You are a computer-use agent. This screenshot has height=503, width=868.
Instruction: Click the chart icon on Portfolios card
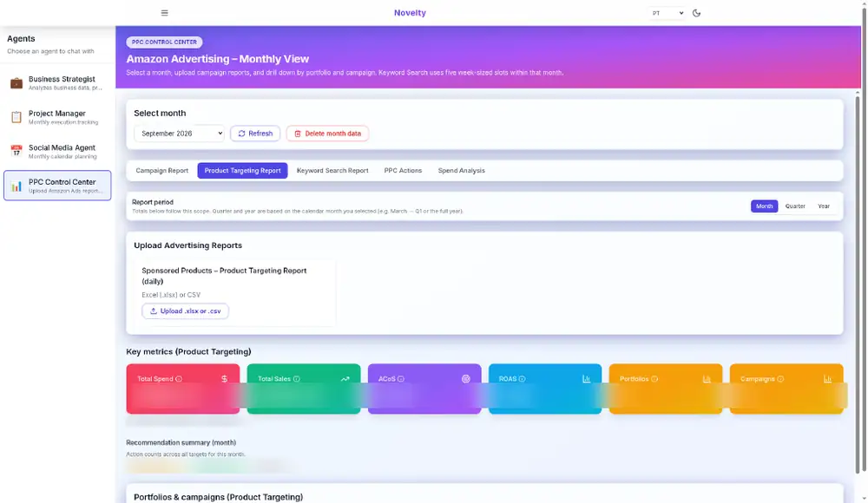(x=707, y=379)
